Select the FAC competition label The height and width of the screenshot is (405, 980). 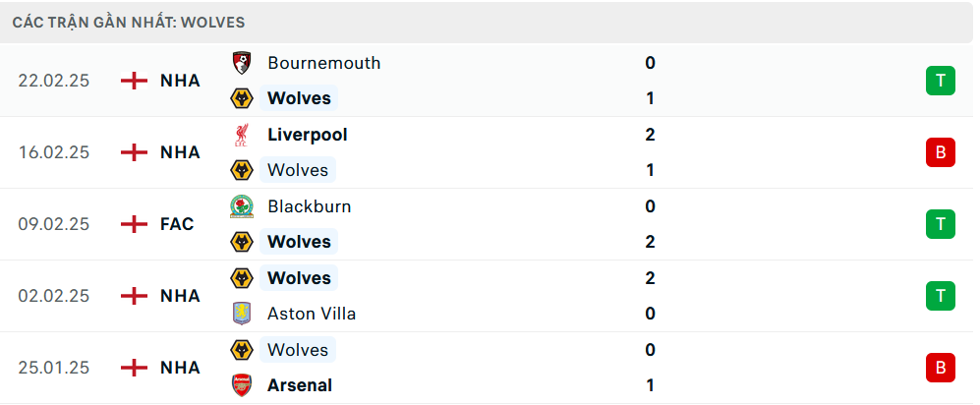point(177,224)
